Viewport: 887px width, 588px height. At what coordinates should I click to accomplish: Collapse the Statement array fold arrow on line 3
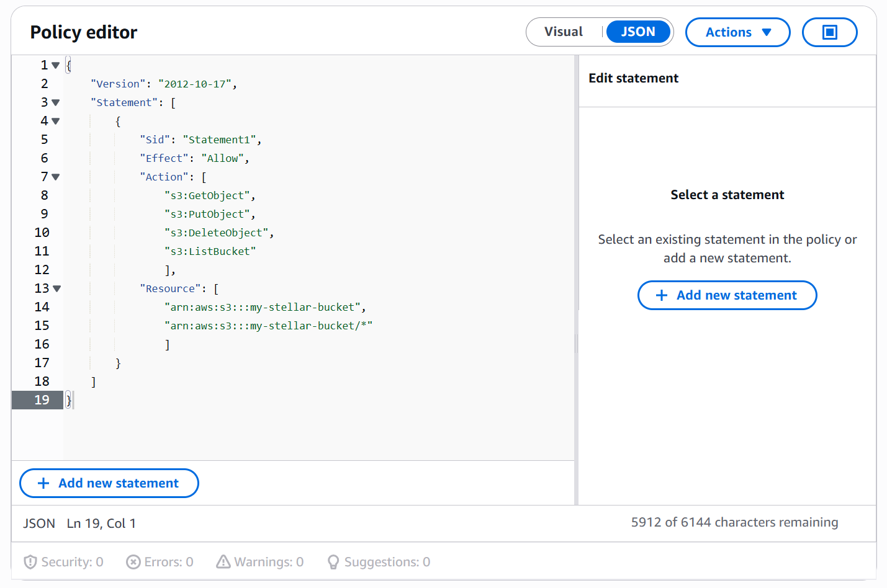(x=56, y=103)
